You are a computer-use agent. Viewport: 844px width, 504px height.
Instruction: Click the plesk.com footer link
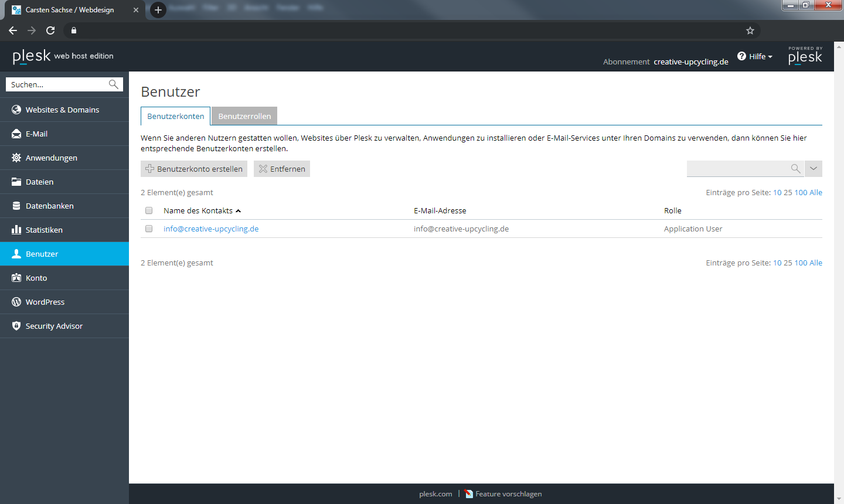click(435, 494)
